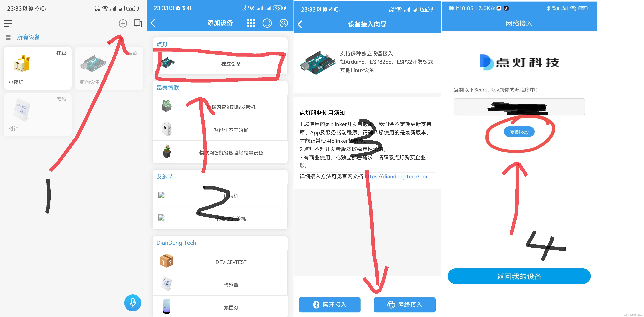Select 物联网智能餐厨垃圾减量设备
Screen dimensions: 644x317
pyautogui.click(x=220, y=152)
